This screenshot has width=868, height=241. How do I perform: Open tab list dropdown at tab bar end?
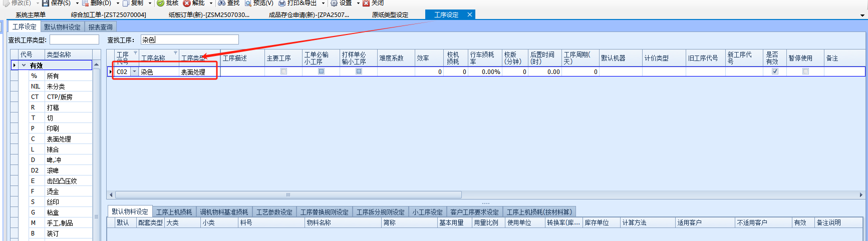coord(862,15)
